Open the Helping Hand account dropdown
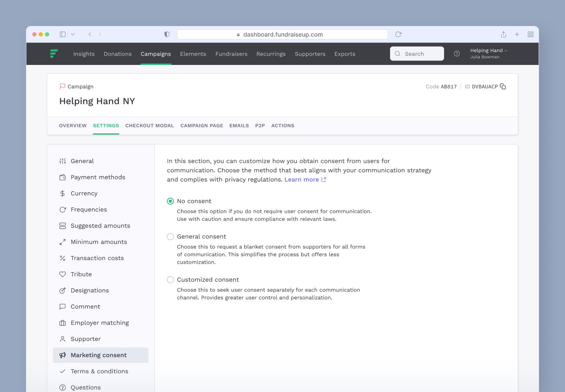565x392 pixels. [x=488, y=50]
